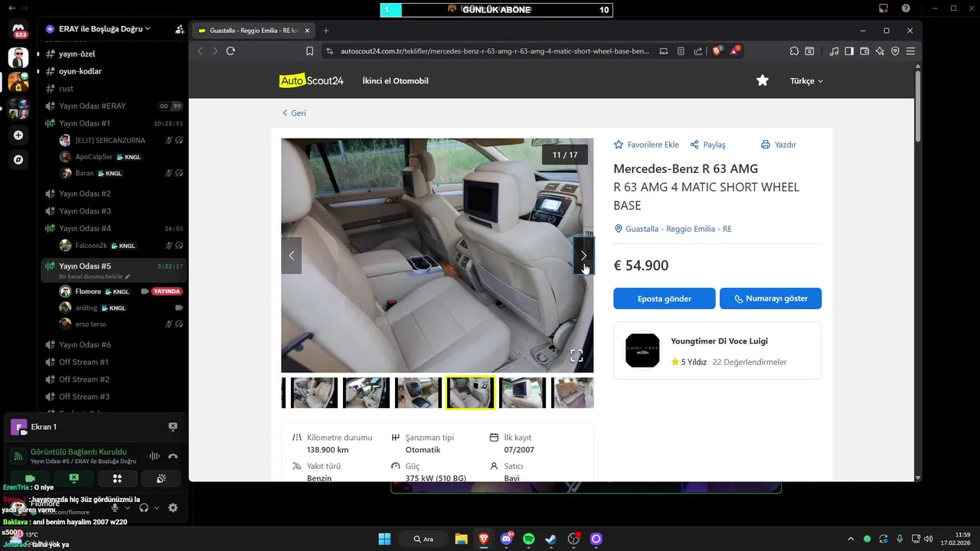Click the voice noise suppression waveform icon
This screenshot has width=980, height=551.
[155, 456]
